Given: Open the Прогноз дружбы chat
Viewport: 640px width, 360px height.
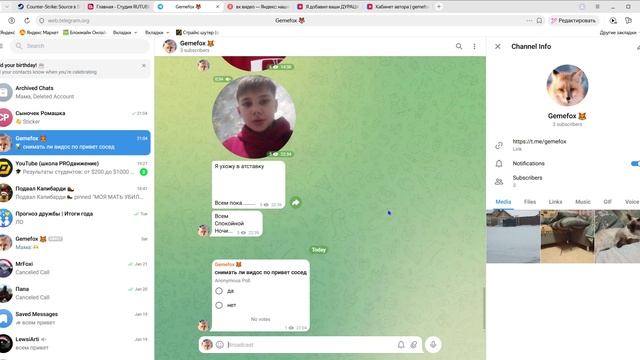Looking at the screenshot, I should click(x=75, y=218).
